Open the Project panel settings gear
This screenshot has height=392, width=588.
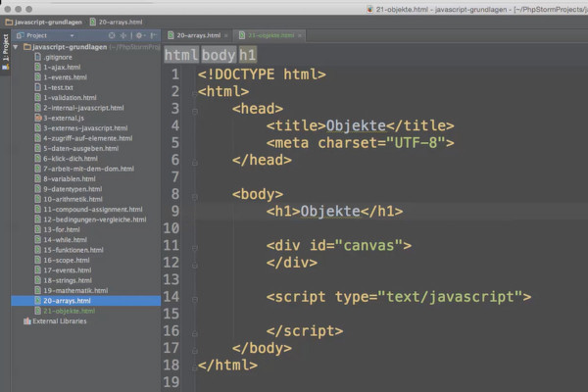139,35
